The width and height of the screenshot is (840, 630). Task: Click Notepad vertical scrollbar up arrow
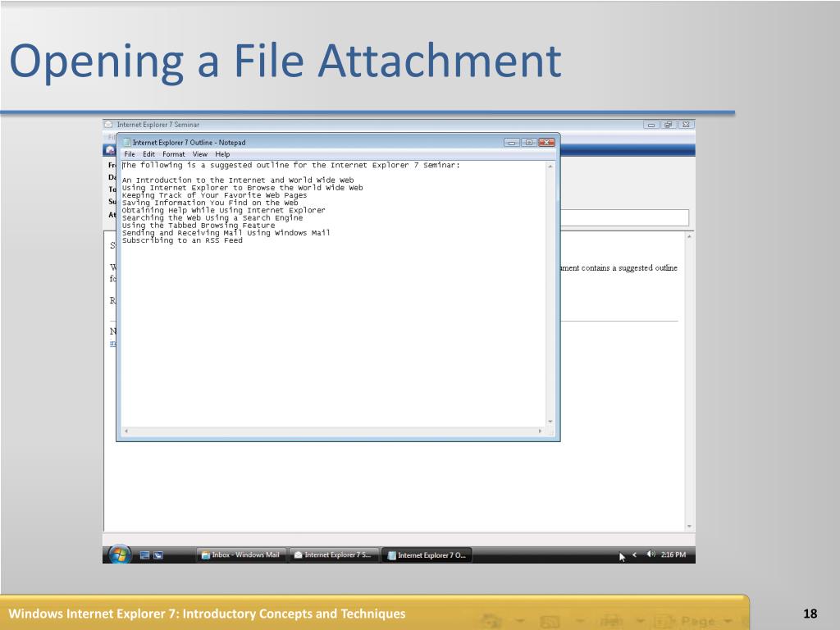pos(550,167)
